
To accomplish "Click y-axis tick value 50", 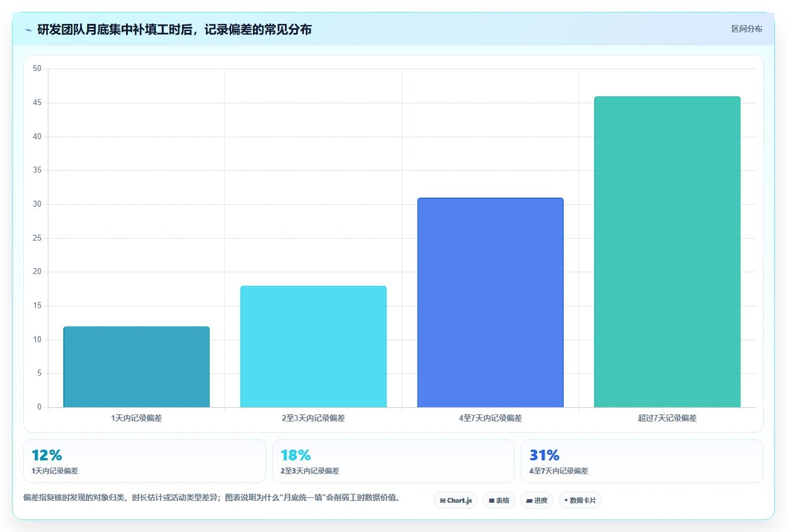I will click(x=37, y=69).
